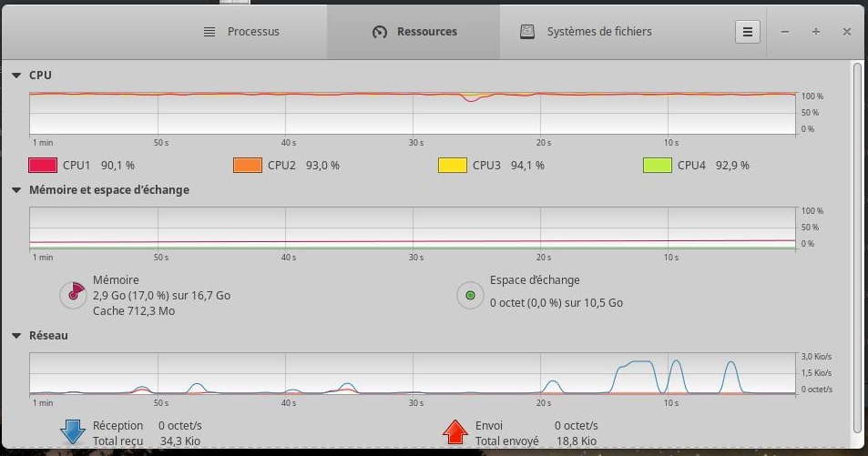Minimize the window with the minus button

click(x=785, y=32)
